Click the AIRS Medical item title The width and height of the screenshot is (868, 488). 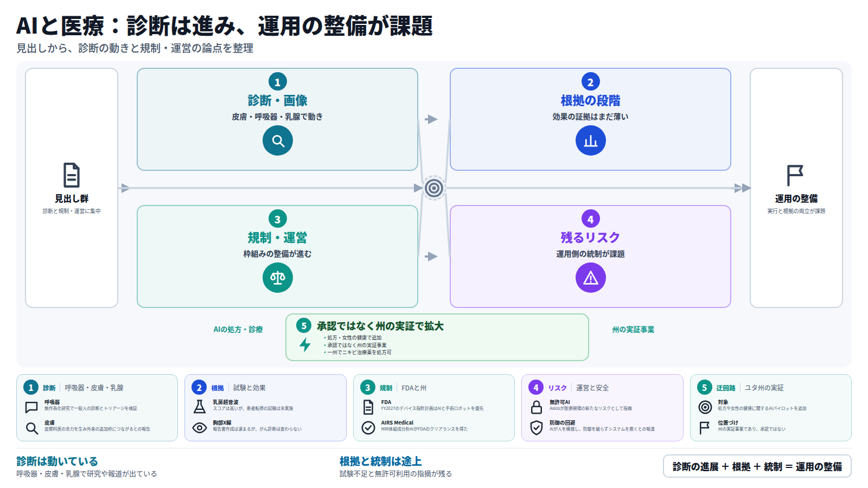397,423
